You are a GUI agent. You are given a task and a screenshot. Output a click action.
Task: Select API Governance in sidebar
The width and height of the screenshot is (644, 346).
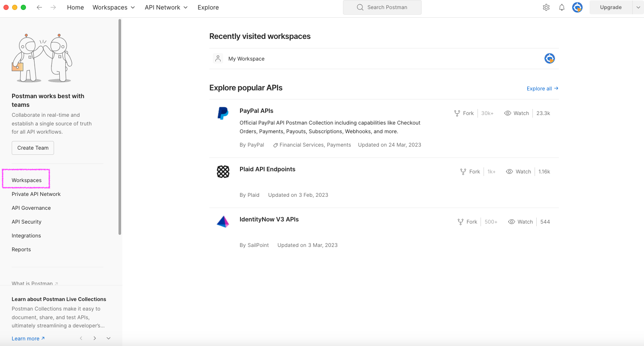click(x=31, y=208)
